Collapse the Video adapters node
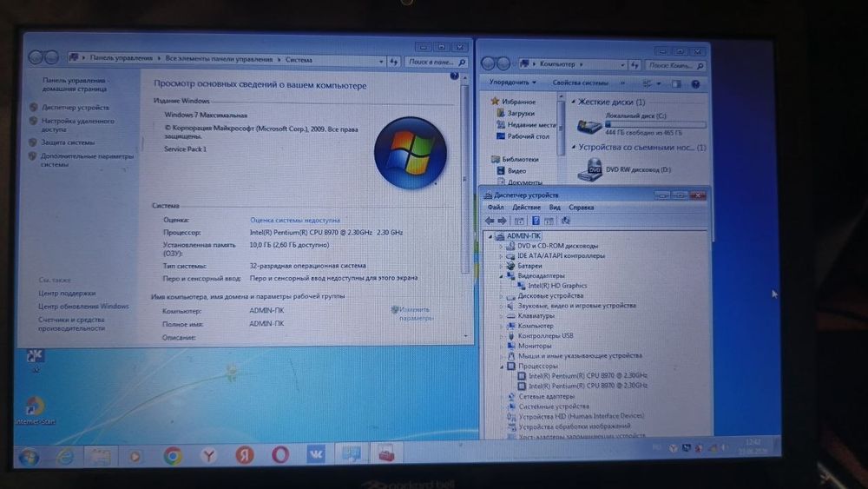 (502, 276)
